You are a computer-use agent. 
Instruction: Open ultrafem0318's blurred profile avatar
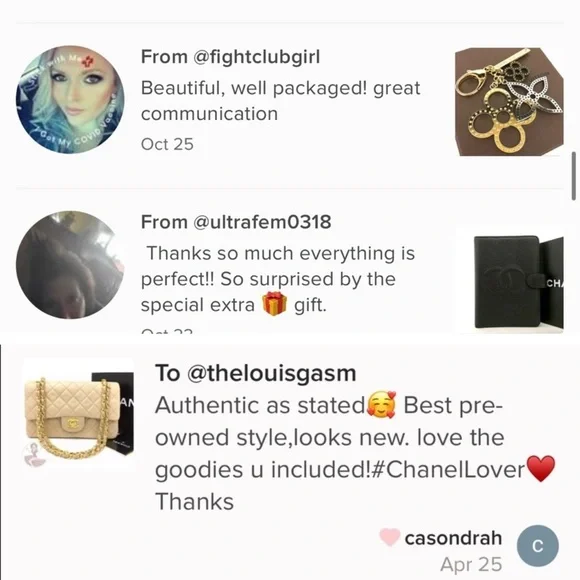coord(70,265)
